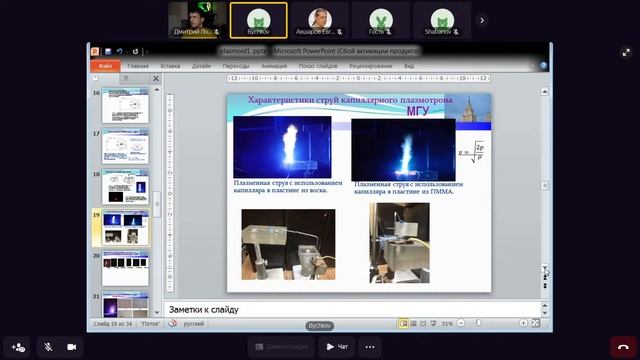Click zoom in plus button
640x360 pixels.
[x=523, y=323]
